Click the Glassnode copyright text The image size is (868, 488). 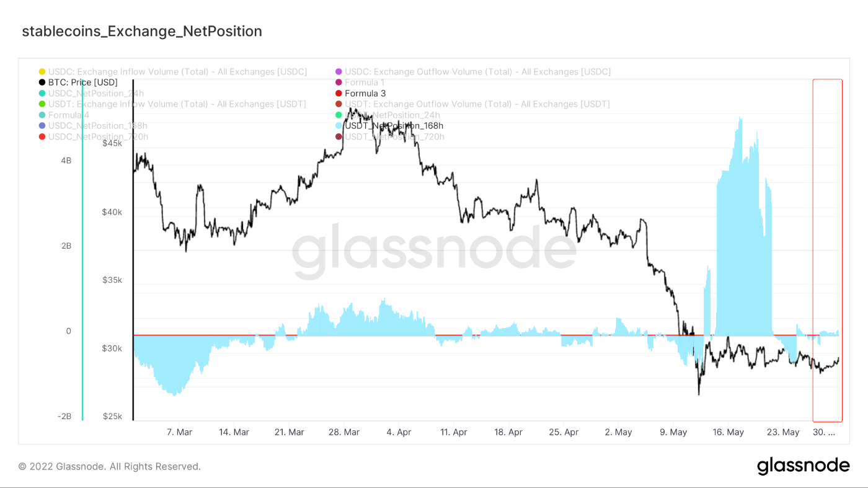pyautogui.click(x=109, y=466)
